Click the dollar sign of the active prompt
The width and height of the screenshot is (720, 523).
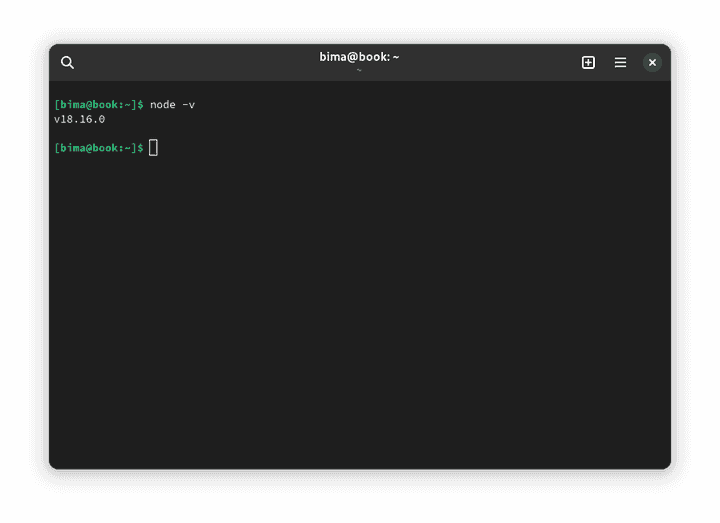point(141,148)
